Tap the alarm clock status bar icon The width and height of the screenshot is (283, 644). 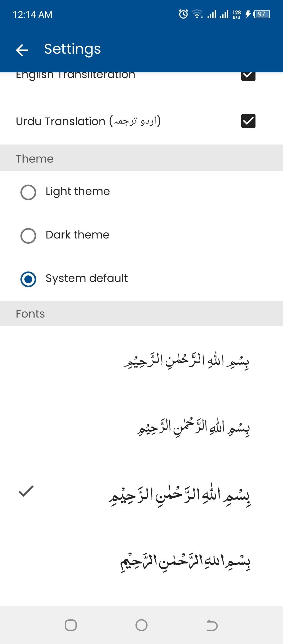(183, 14)
